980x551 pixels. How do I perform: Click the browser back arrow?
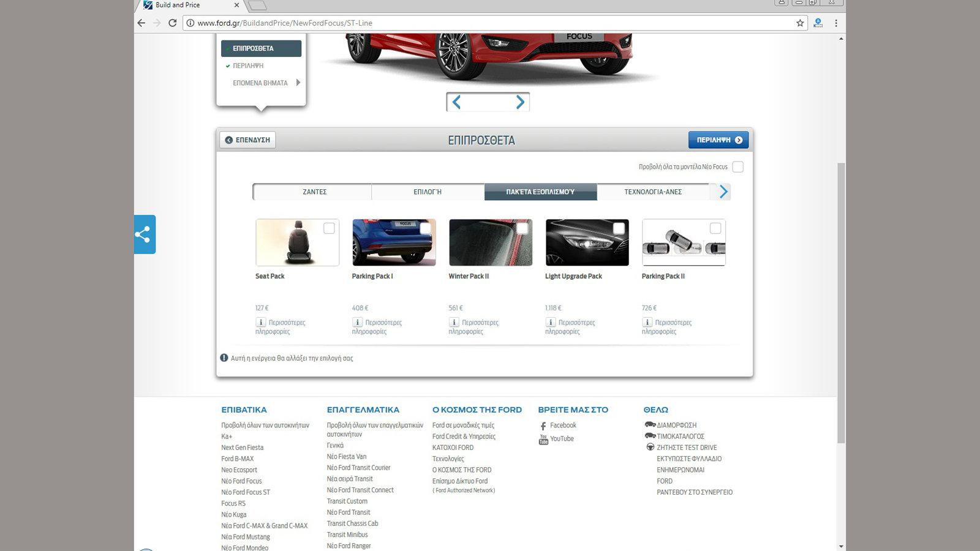pyautogui.click(x=141, y=23)
